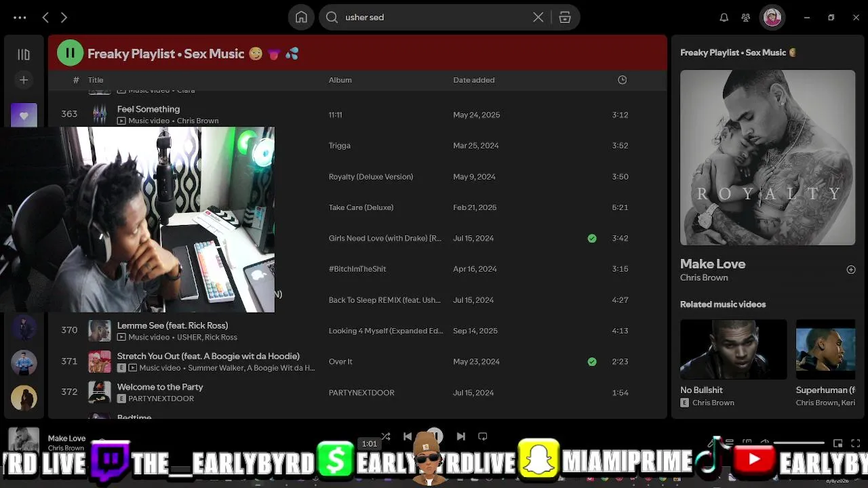This screenshot has width=868, height=488.
Task: Click the Stretch You Out cover thumbnail
Action: pos(100,362)
